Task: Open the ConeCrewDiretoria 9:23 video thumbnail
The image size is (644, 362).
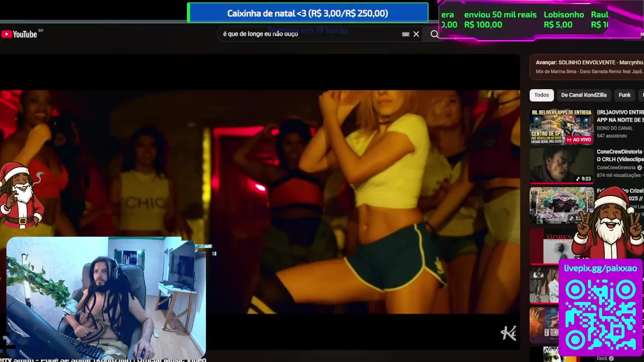Action: tap(561, 165)
